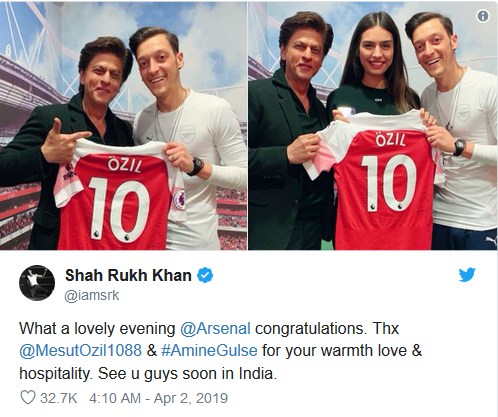This screenshot has width=498, height=417.
Task: Open Shah Rukh Khan's profile avatar
Action: click(37, 283)
